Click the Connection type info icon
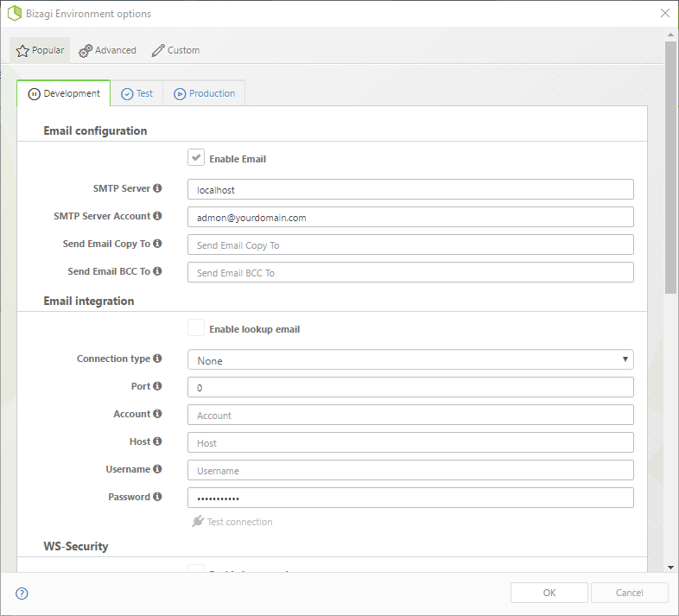This screenshot has width=679, height=616. point(157,359)
